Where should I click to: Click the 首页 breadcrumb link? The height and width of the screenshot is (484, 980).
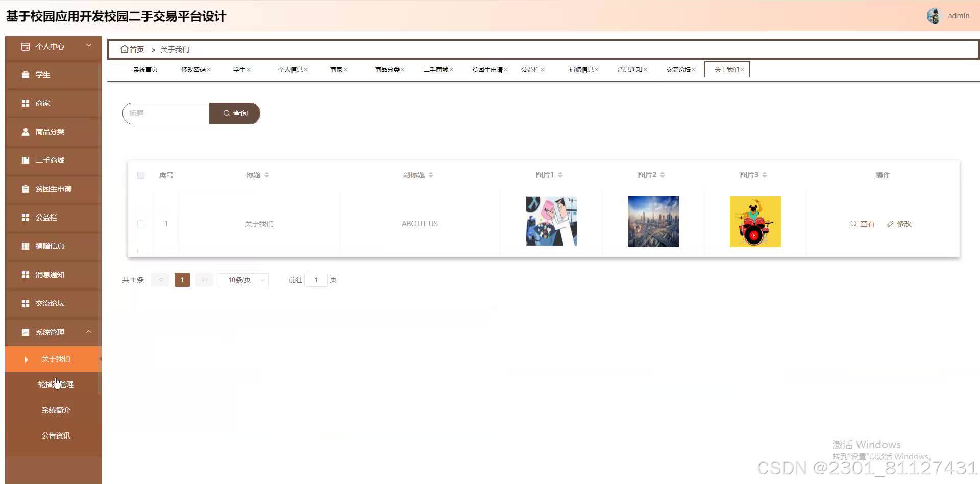pos(137,50)
